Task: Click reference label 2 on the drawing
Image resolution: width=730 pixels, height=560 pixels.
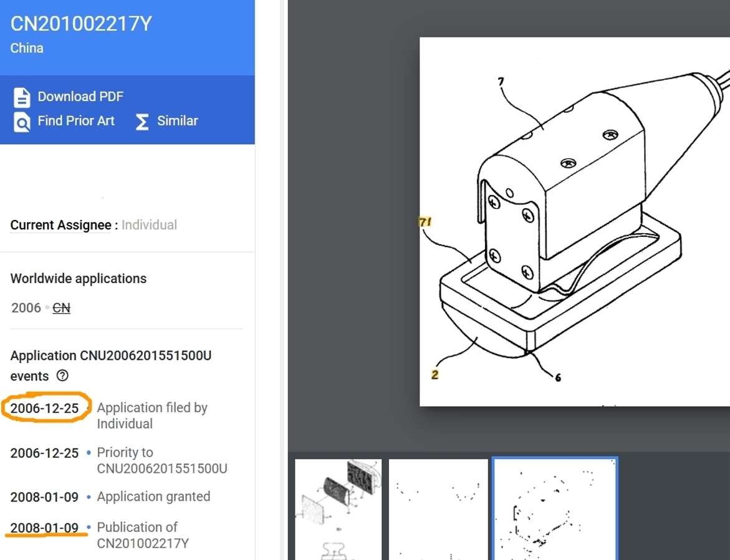Action: 435,375
